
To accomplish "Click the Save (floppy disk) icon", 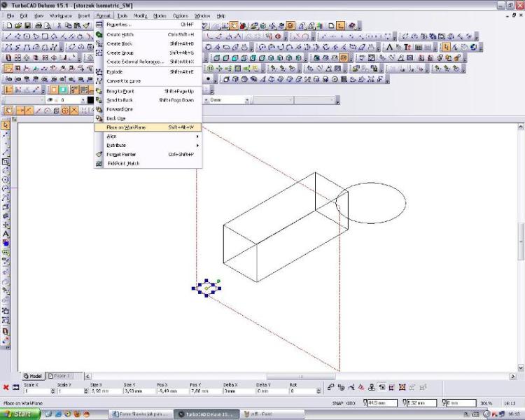I will [x=27, y=25].
